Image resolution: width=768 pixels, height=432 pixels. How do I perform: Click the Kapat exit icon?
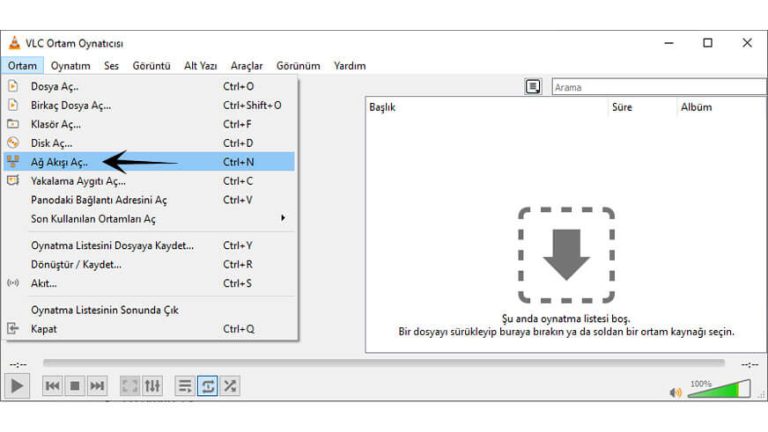pyautogui.click(x=13, y=328)
